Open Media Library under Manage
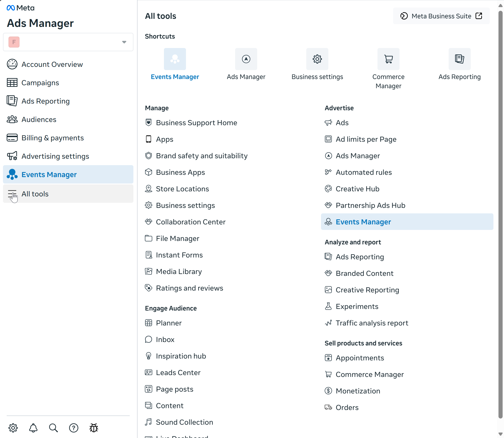The height and width of the screenshot is (438, 504). tap(179, 271)
